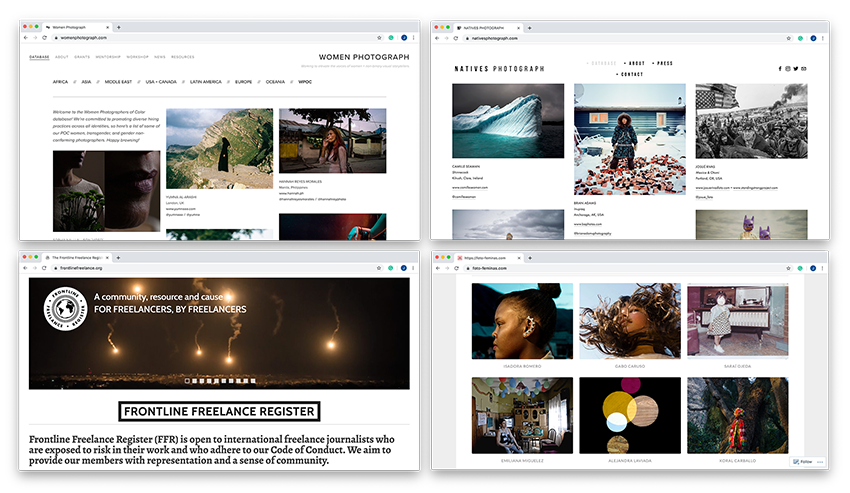Open Natives Photograph Instagram icon

[788, 69]
